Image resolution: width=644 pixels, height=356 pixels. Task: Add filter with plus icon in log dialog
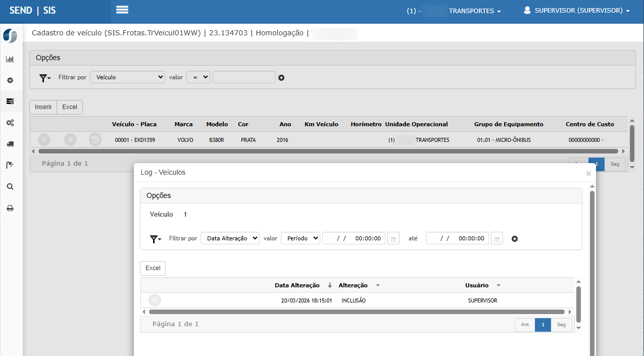pyautogui.click(x=515, y=239)
